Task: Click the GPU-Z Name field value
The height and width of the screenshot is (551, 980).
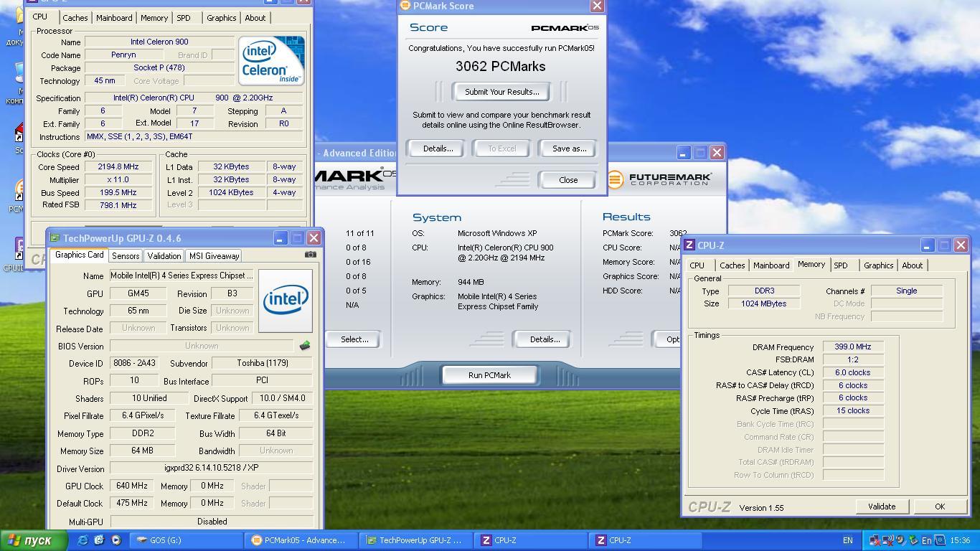Action: (x=182, y=275)
